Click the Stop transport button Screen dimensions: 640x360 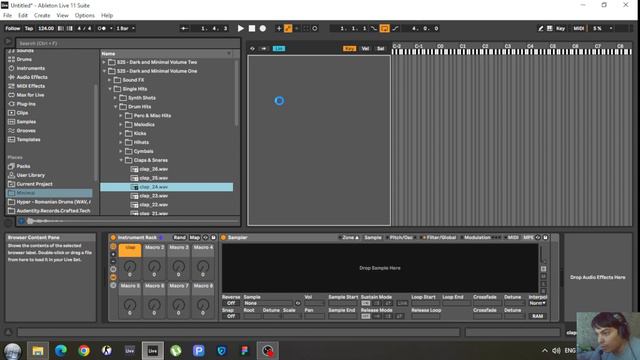click(252, 28)
